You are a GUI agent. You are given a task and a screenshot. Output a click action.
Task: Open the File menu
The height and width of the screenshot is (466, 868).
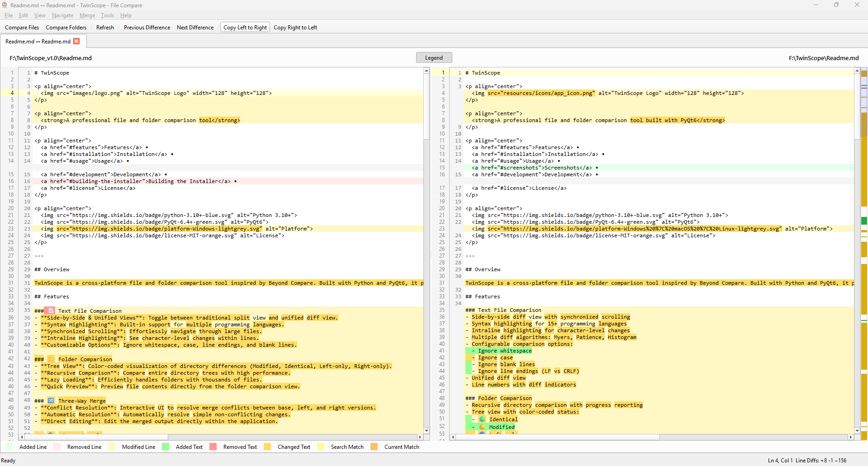tap(9, 15)
